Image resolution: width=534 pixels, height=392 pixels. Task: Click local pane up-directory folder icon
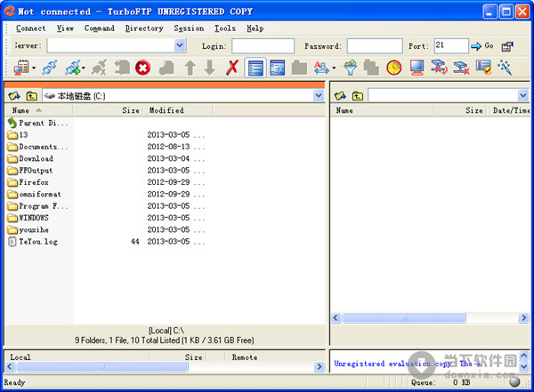click(x=32, y=96)
